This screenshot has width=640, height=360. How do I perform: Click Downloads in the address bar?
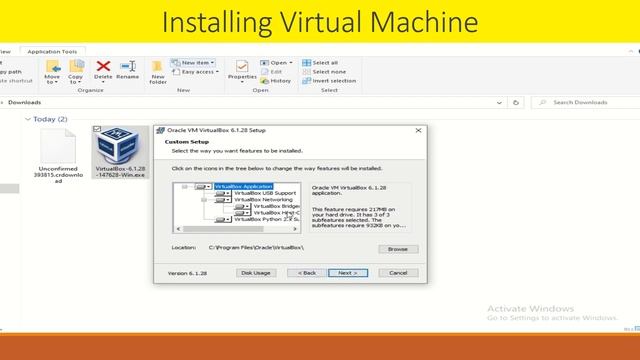tap(24, 102)
